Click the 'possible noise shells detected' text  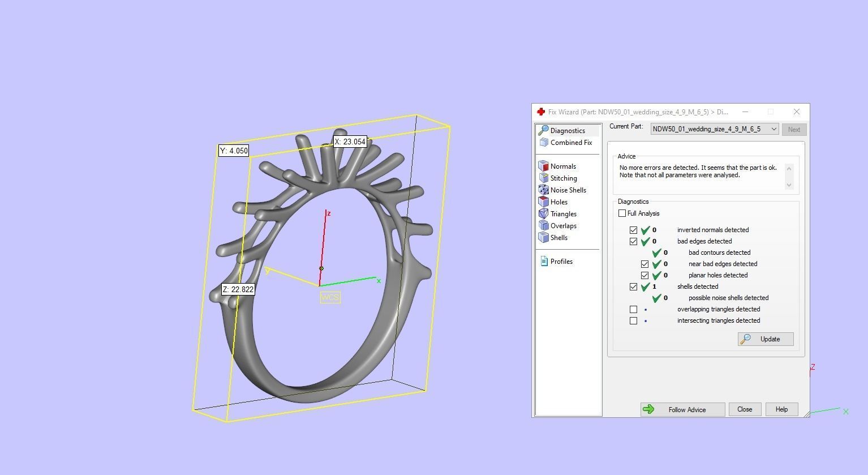[728, 298]
